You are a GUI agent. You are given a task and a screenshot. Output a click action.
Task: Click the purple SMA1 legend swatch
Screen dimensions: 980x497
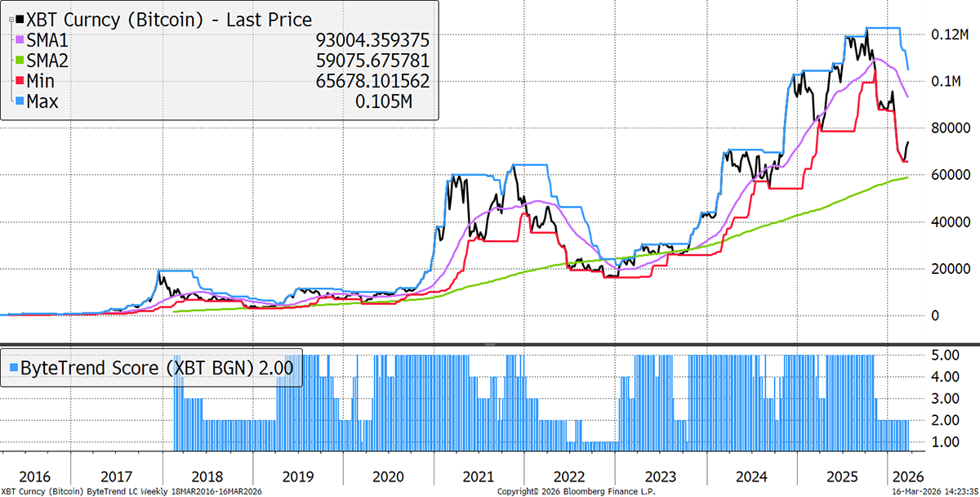click(x=20, y=40)
